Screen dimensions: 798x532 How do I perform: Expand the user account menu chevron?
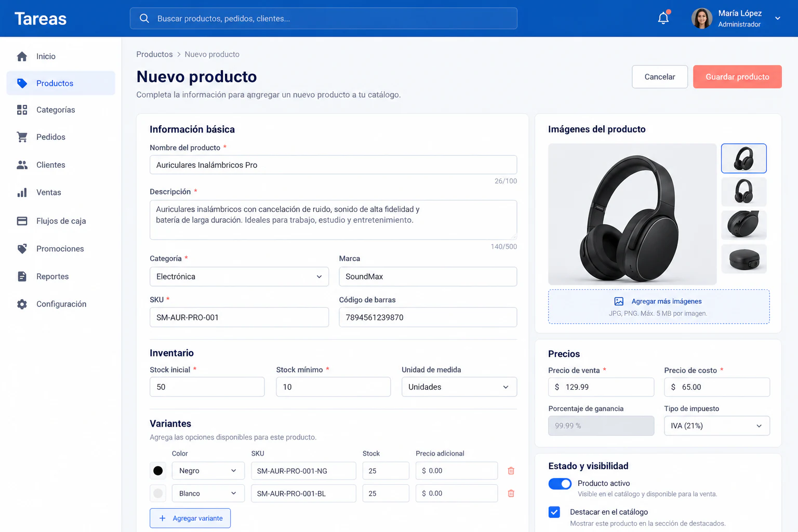[778, 18]
